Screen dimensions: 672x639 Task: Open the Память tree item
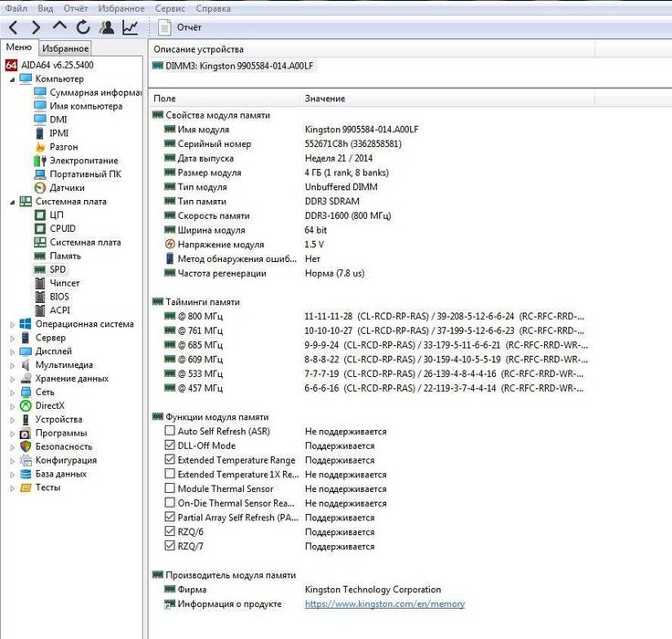point(65,257)
